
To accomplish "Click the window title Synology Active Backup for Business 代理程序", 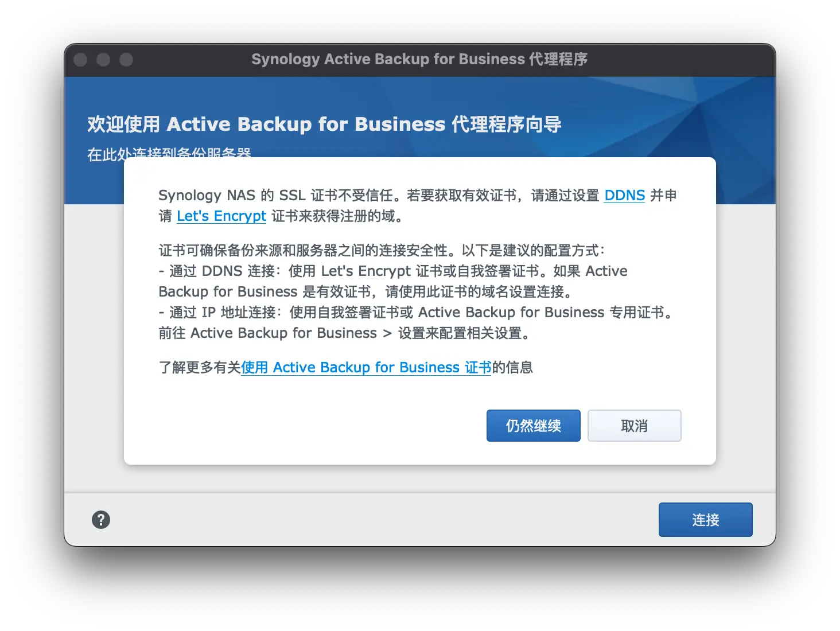I will pyautogui.click(x=419, y=60).
